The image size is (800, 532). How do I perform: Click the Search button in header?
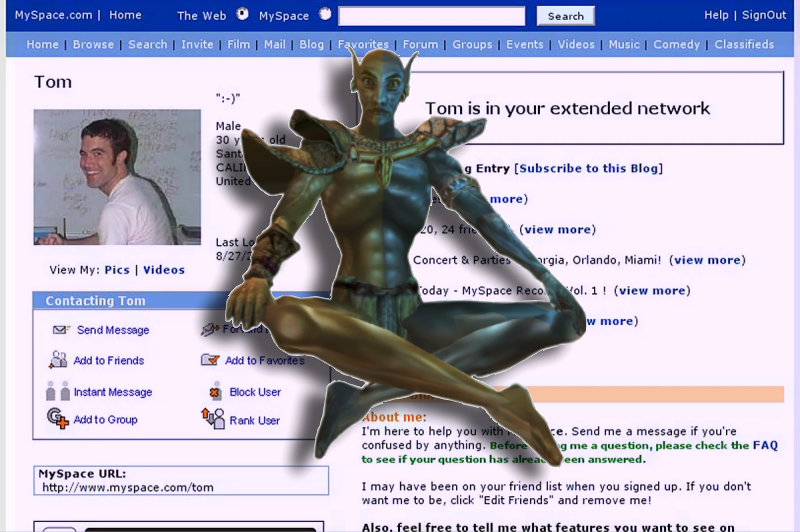tap(565, 16)
